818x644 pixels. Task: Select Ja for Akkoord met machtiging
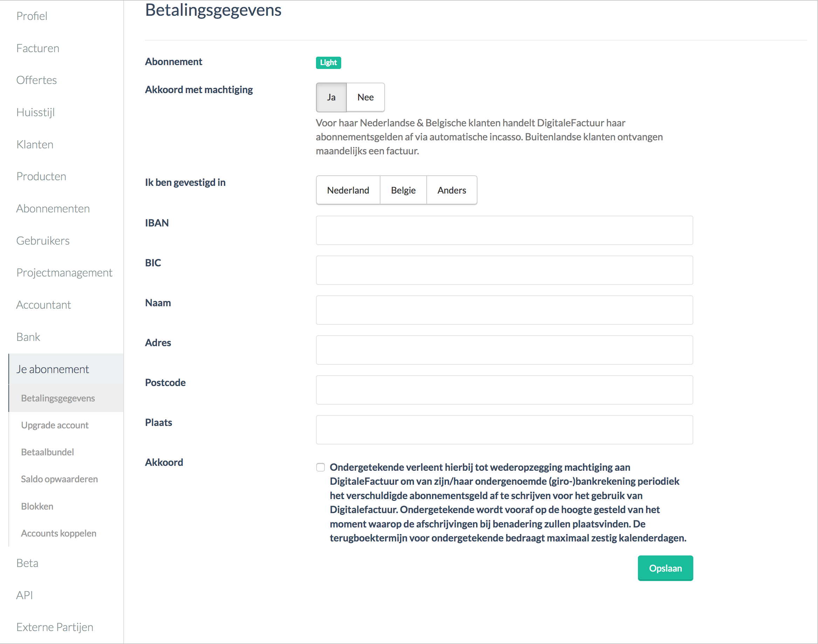(331, 97)
